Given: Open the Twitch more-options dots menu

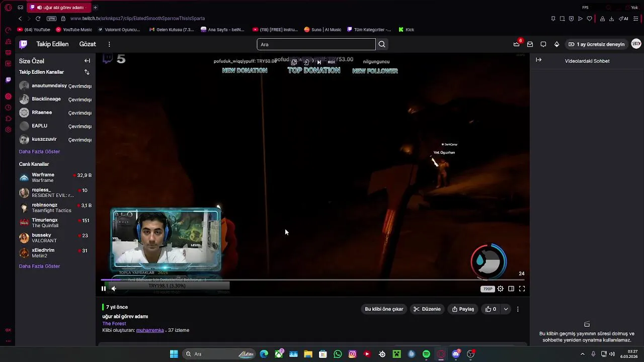Looking at the screenshot, I should pyautogui.click(x=109, y=44).
